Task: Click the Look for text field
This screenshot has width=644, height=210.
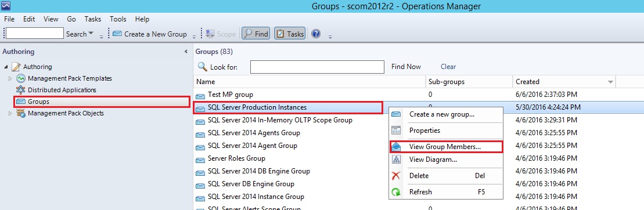Action: [317, 67]
